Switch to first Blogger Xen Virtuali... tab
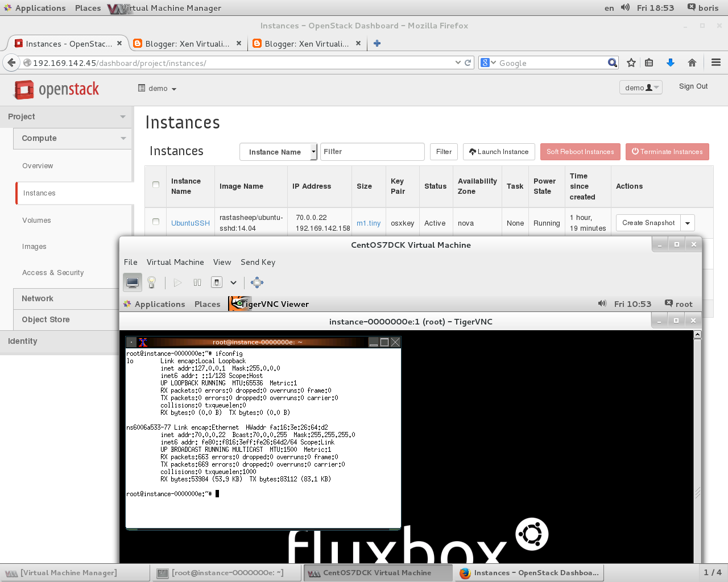Viewport: 728px width, 582px height. (187, 43)
